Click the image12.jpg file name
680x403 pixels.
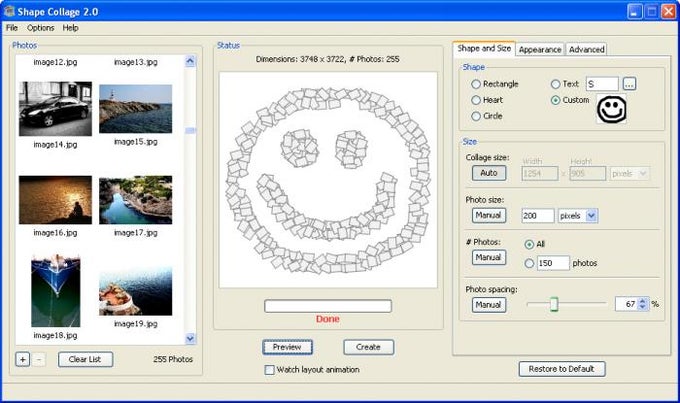click(x=56, y=62)
